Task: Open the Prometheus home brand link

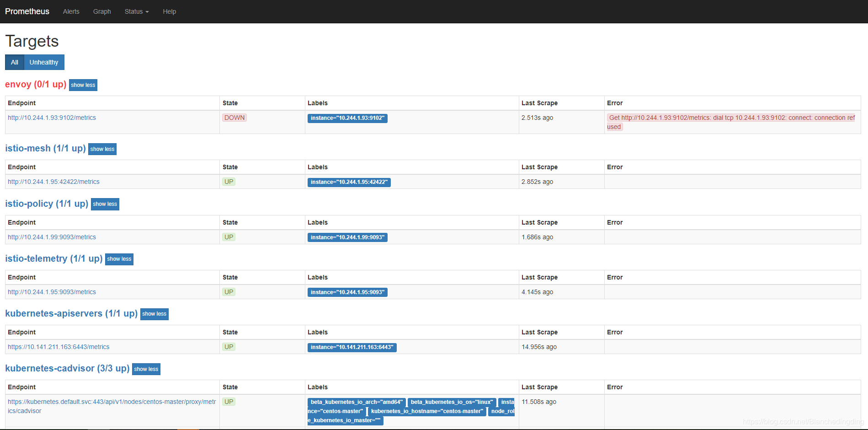Action: [27, 11]
